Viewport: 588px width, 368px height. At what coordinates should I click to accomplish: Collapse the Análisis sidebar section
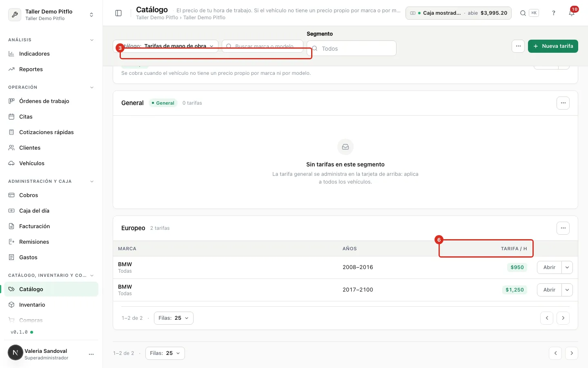point(92,40)
